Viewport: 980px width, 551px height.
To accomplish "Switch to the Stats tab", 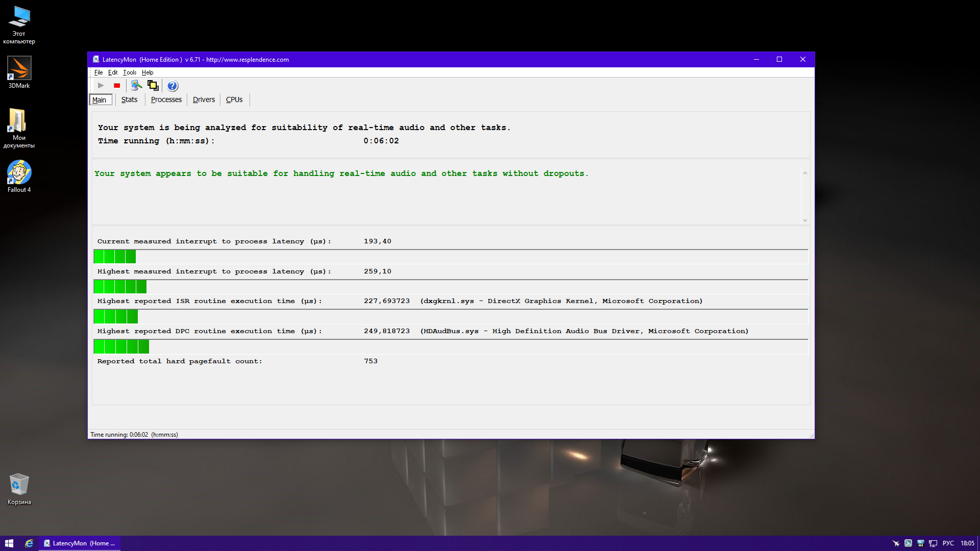I will pos(129,99).
